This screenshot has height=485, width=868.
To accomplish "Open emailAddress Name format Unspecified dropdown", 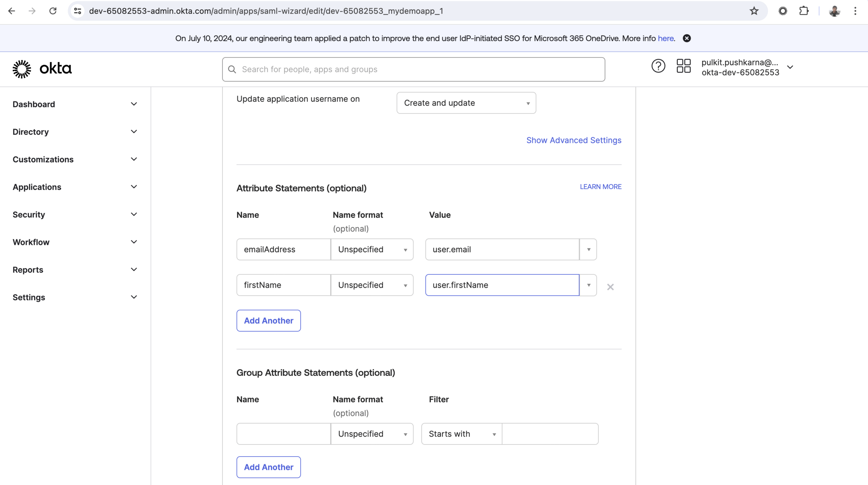I will [x=372, y=249].
